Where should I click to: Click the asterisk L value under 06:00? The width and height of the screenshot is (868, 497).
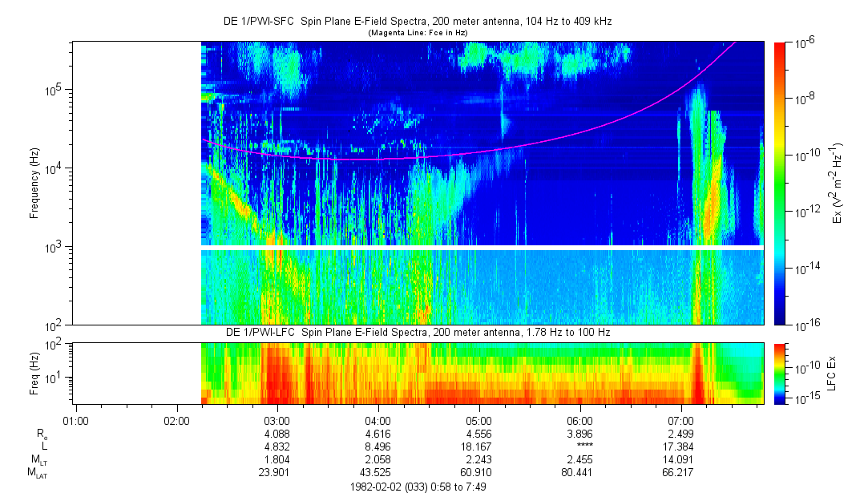(579, 446)
